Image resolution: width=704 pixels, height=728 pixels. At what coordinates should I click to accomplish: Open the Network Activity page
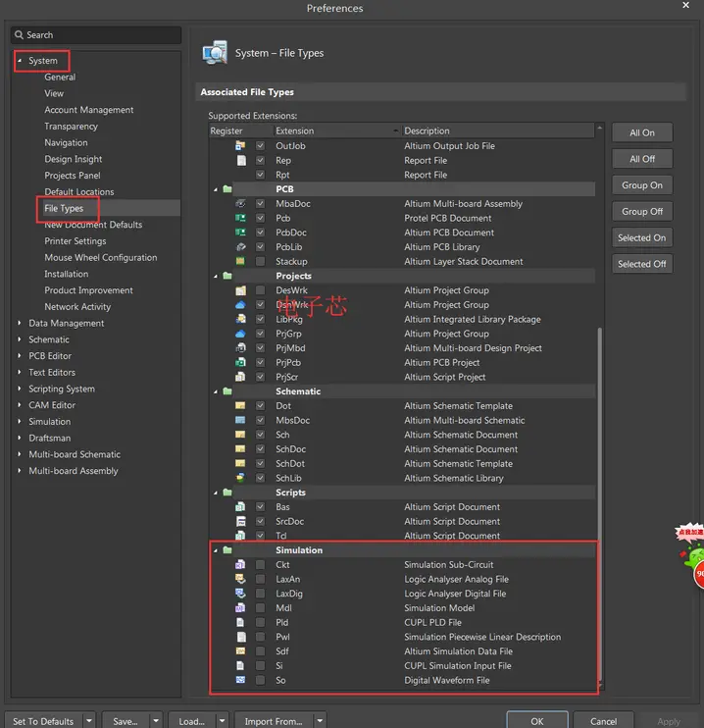[x=77, y=306]
